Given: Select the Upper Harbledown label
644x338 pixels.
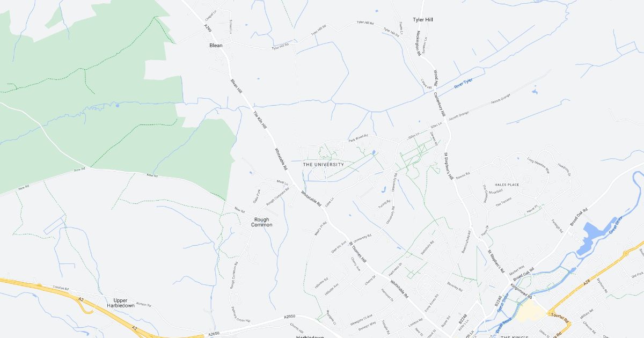Looking at the screenshot, I should point(124,303).
